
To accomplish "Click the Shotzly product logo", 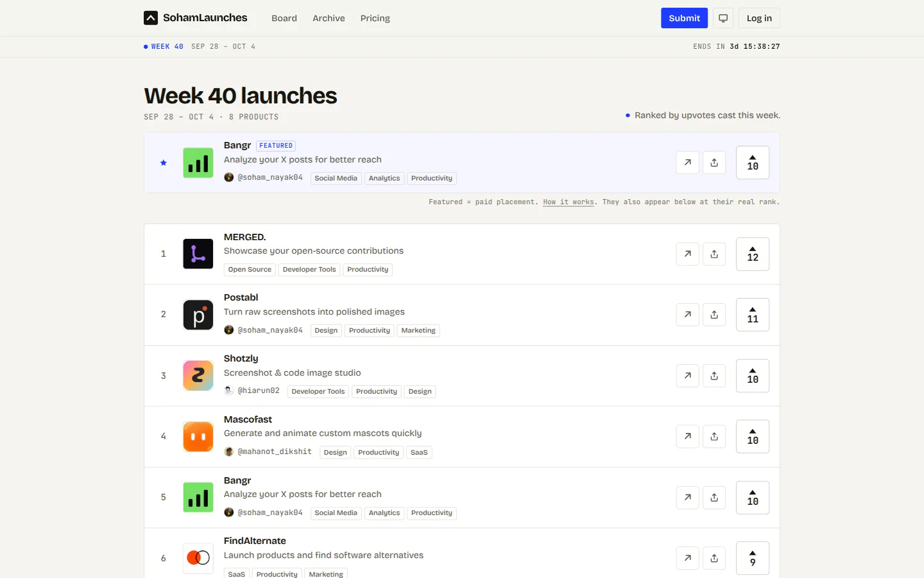I will tap(198, 376).
